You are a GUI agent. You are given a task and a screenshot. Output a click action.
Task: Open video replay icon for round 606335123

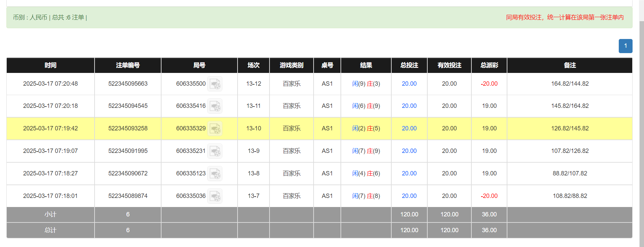(x=215, y=174)
